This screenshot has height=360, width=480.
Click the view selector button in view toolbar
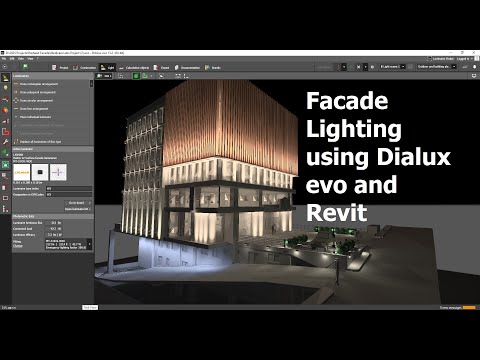[104, 76]
